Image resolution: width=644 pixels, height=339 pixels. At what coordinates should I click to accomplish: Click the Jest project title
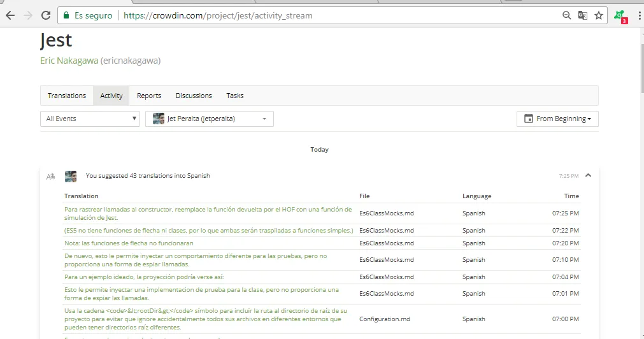coord(56,40)
